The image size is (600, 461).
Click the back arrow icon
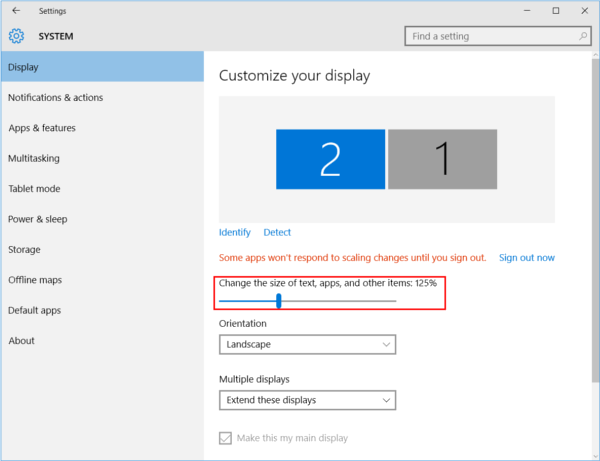(16, 10)
